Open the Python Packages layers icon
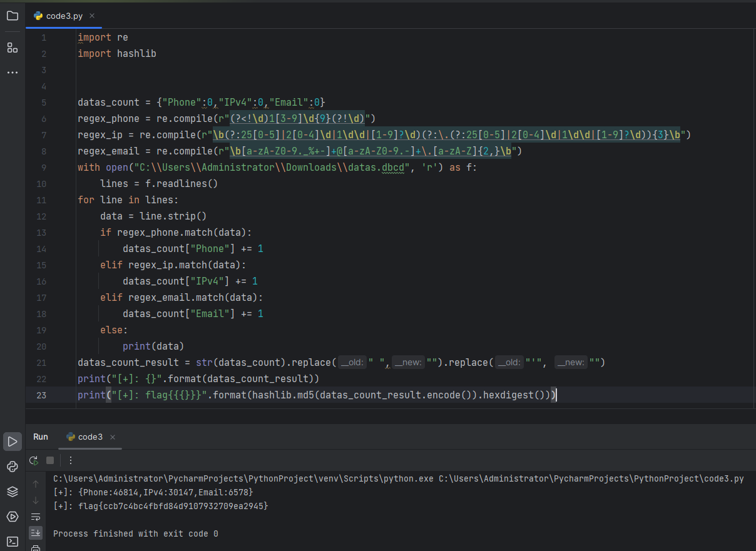756x551 pixels. (13, 492)
